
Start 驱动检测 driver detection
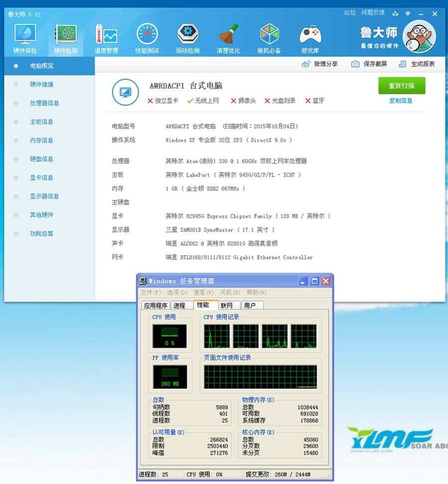pos(187,36)
